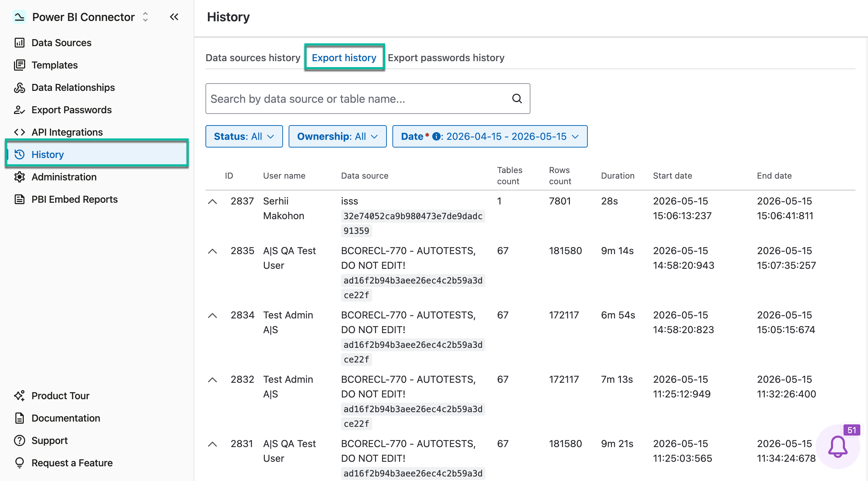Open the Status: All filter dropdown
This screenshot has width=868, height=481.
[244, 136]
